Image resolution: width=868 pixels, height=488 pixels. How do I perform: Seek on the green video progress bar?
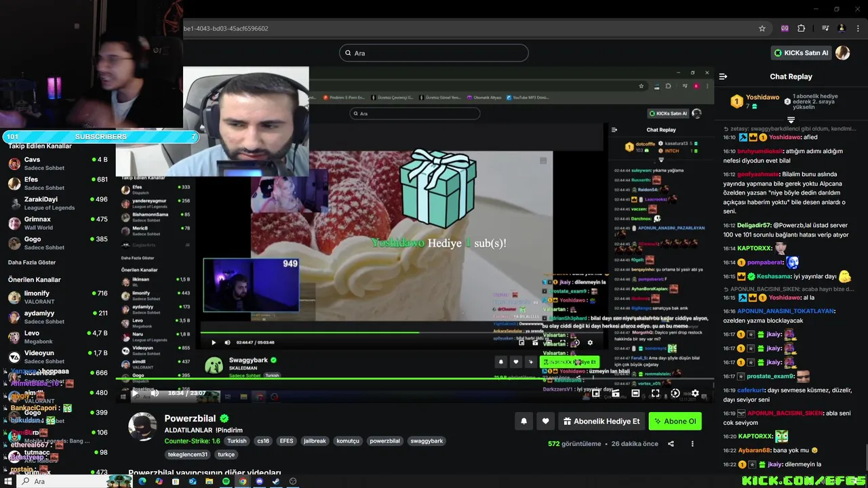click(414, 379)
